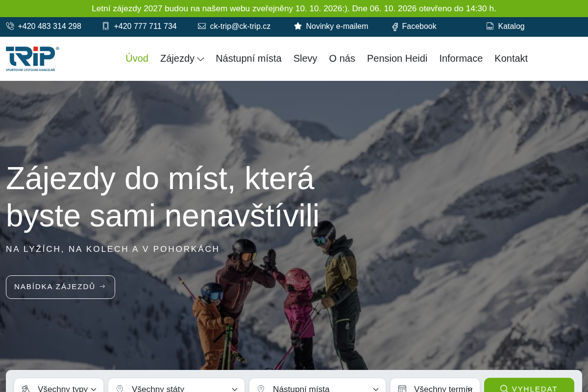This screenshot has width=588, height=392.
Task: Click the green Vyhledat search button
Action: [529, 385]
